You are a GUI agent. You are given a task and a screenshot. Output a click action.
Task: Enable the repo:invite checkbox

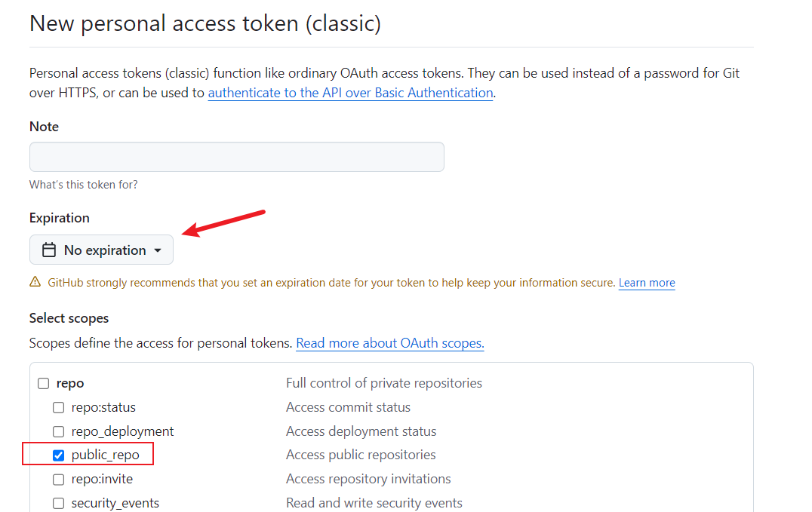[x=58, y=480]
